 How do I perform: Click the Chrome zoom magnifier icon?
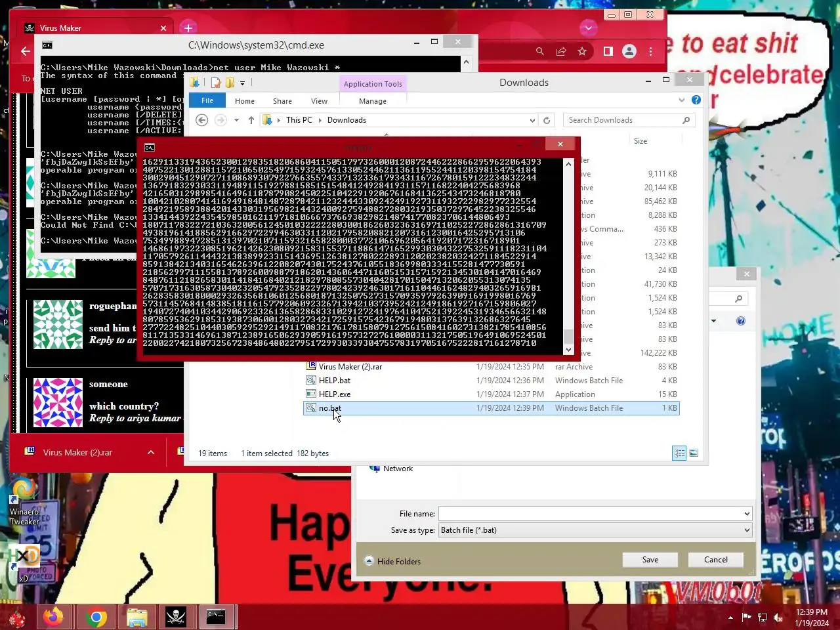tap(539, 51)
